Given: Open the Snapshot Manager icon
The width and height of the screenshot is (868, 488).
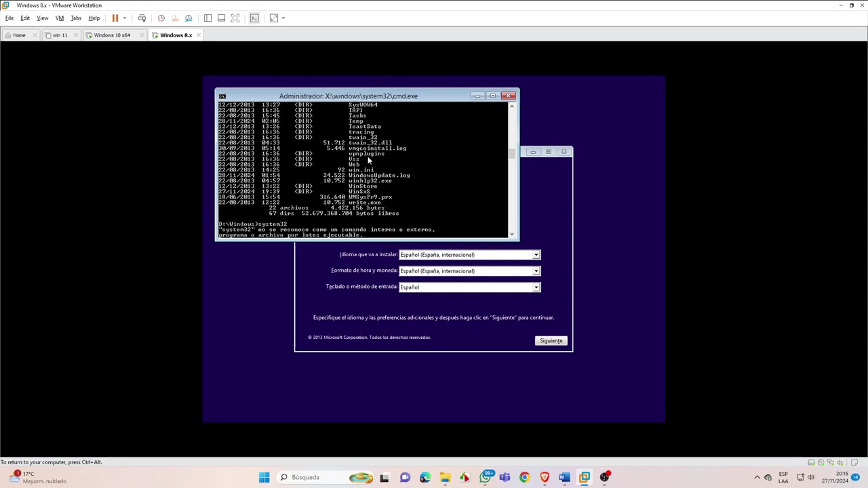Looking at the screenshot, I should (189, 18).
